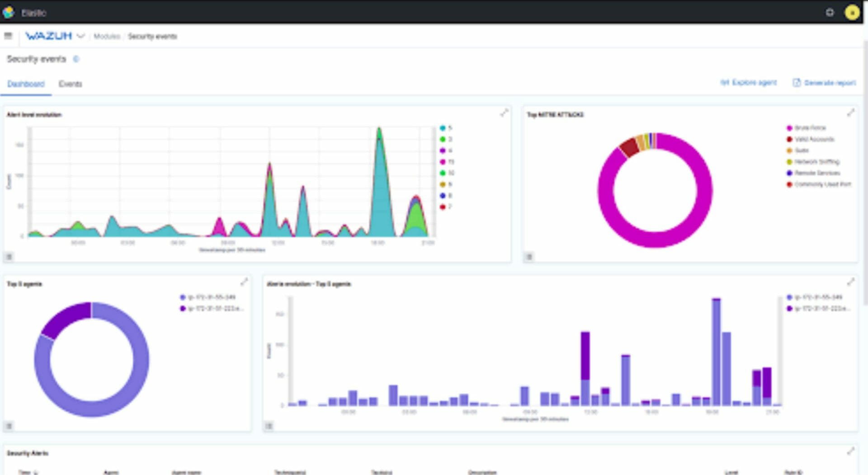Click info icon beside Security events title
This screenshot has width=868, height=475.
76,59
